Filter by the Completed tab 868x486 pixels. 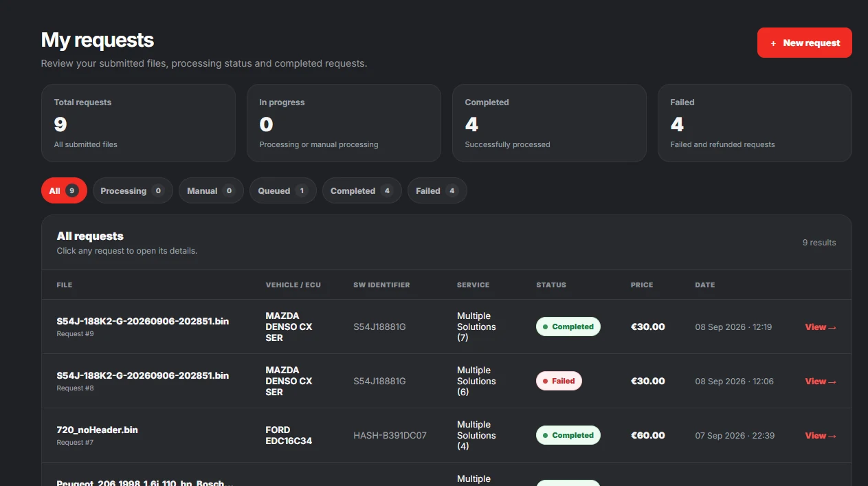coord(361,190)
